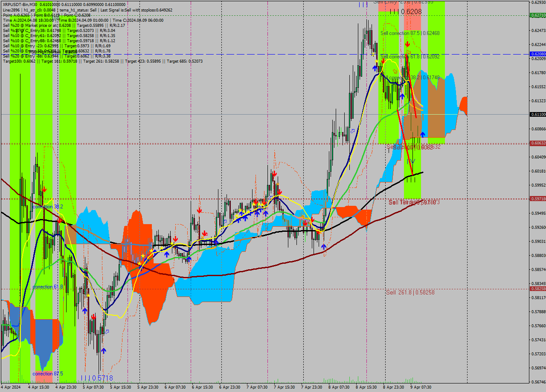Click the 'Sell correction 61.8 | 0.62092' label
Viewport: 546px width, 392px height.
(410, 56)
